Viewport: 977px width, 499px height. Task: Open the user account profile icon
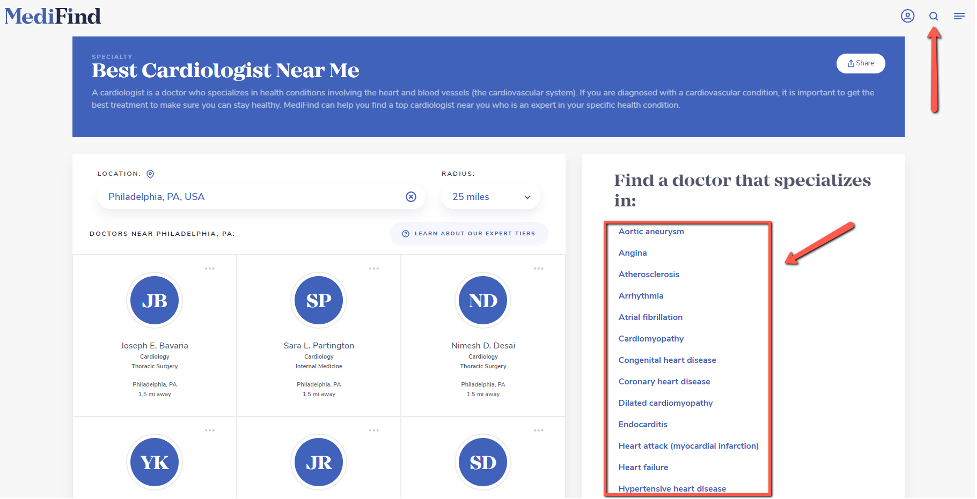coord(907,16)
